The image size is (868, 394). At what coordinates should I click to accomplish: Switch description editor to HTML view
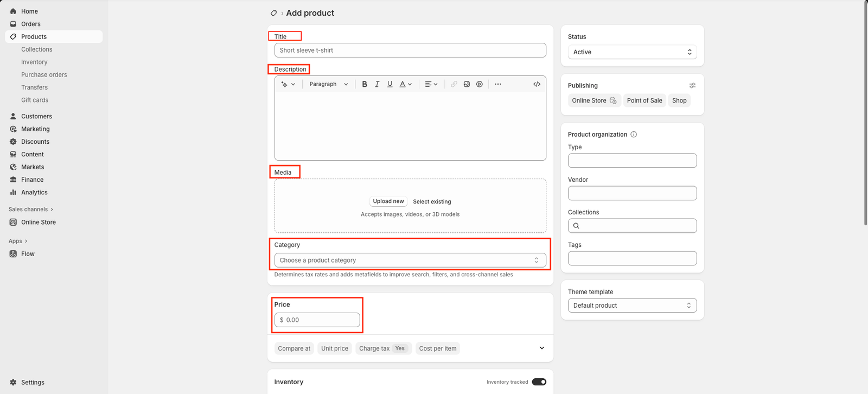(x=537, y=84)
